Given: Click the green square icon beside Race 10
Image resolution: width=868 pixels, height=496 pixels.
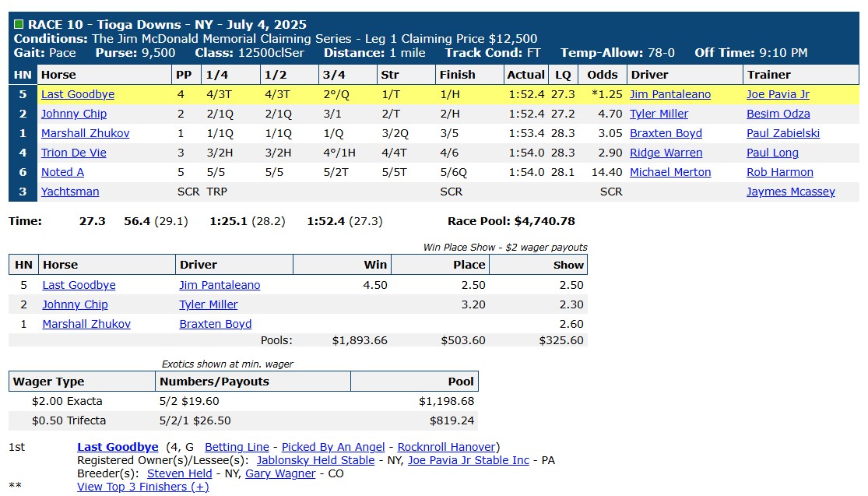Looking at the screenshot, I should (x=19, y=24).
